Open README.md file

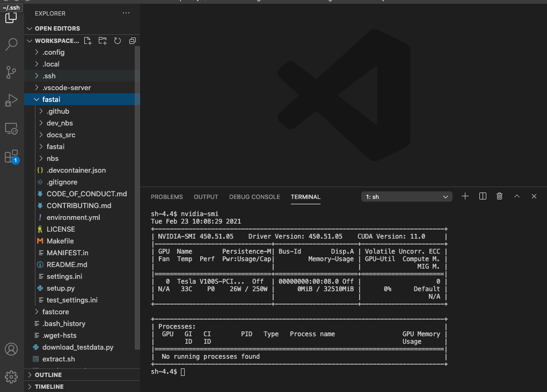coord(82,265)
